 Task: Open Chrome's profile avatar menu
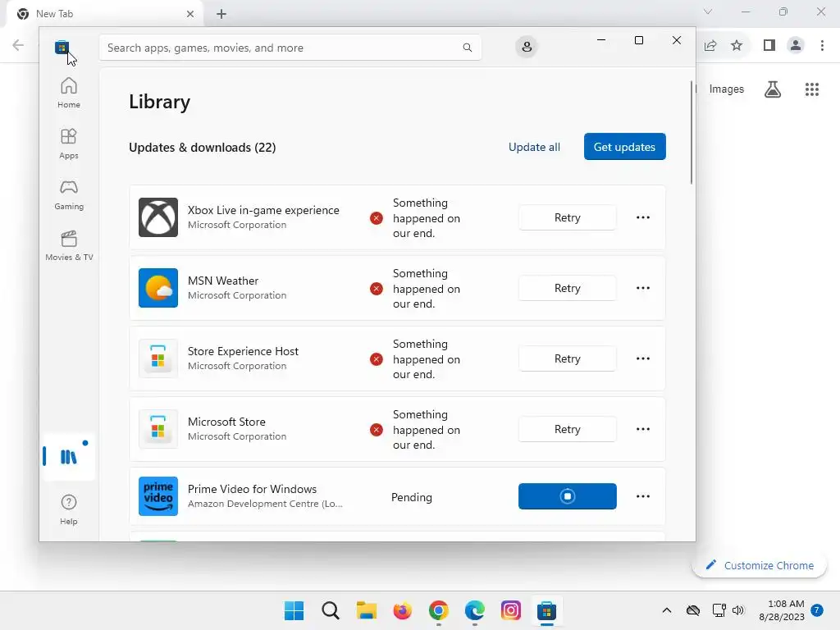tap(796, 46)
